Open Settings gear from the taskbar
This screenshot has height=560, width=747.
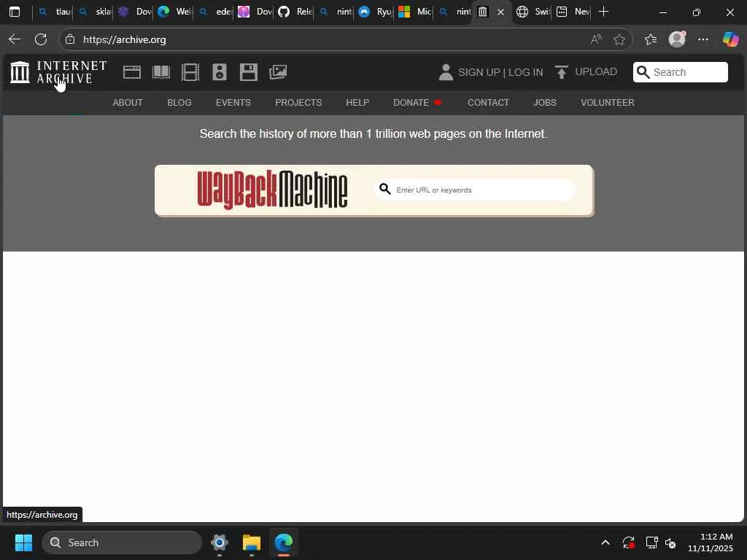pyautogui.click(x=219, y=542)
